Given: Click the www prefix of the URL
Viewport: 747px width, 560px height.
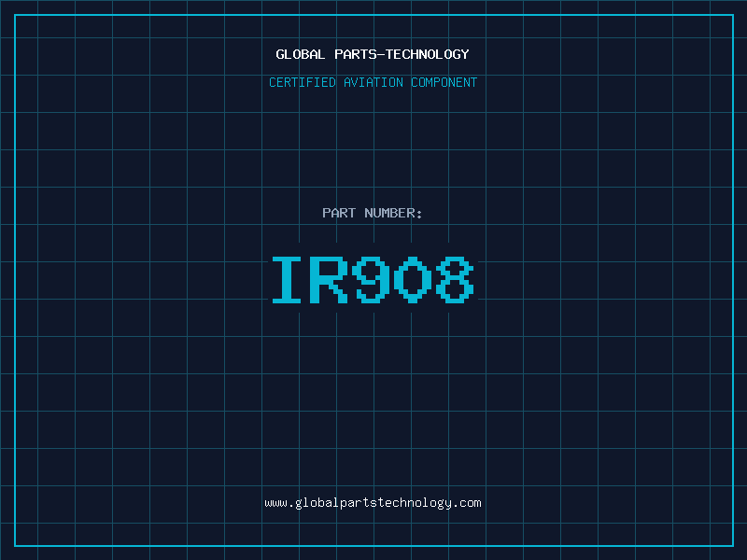Looking at the screenshot, I should click(x=275, y=503).
